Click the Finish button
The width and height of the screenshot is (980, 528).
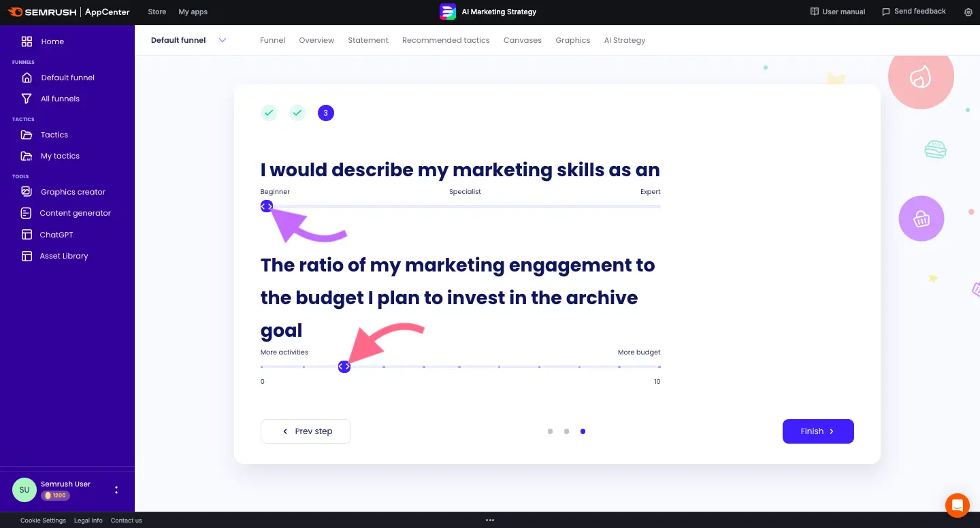point(817,431)
